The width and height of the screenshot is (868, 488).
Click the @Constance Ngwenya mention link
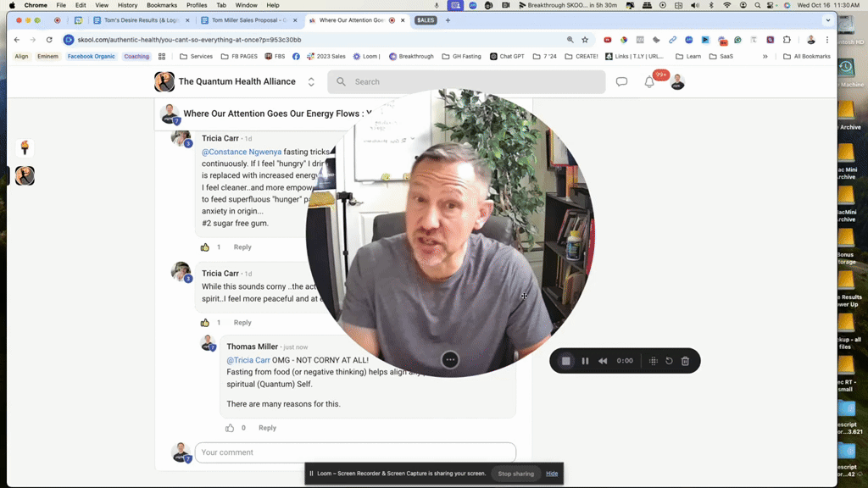point(242,152)
